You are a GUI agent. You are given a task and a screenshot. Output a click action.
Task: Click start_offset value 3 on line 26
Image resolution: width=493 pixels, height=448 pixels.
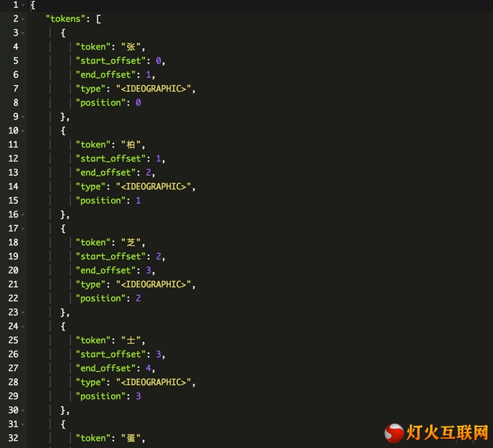158,354
